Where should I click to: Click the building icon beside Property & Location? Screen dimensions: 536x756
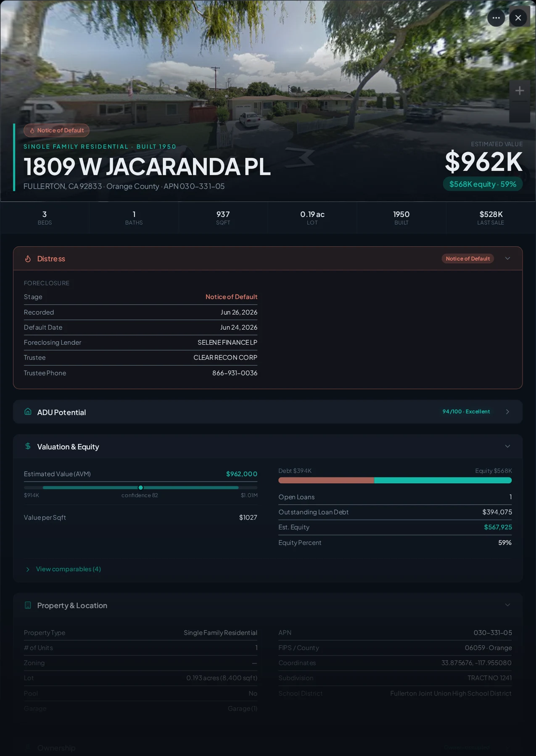[x=28, y=605]
